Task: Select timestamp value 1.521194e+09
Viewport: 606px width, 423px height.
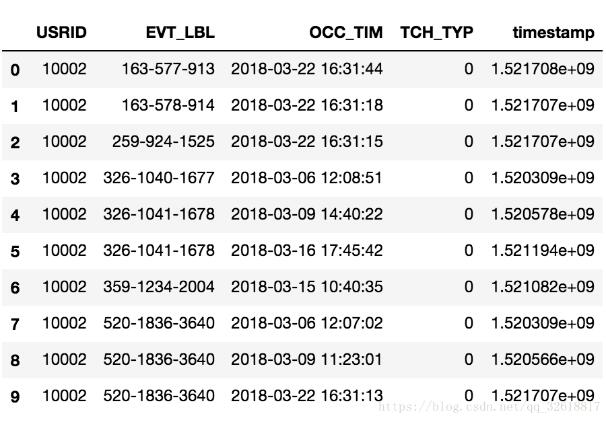Action: pyautogui.click(x=543, y=250)
